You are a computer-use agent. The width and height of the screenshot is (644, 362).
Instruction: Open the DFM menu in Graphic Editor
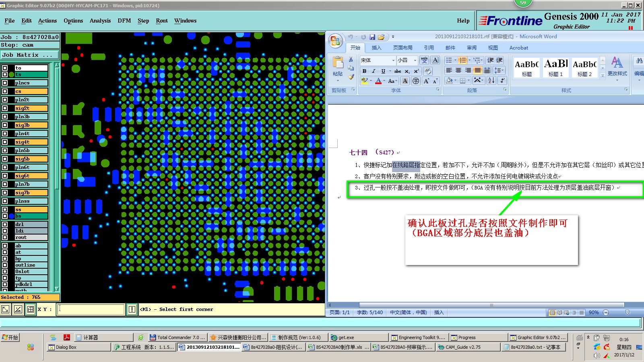click(124, 21)
